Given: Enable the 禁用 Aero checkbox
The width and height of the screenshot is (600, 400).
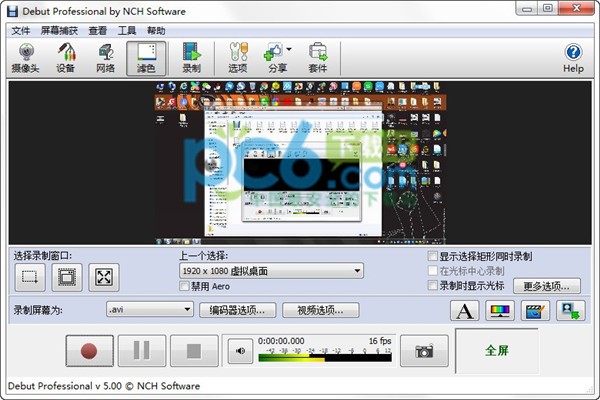Looking at the screenshot, I should click(x=184, y=286).
